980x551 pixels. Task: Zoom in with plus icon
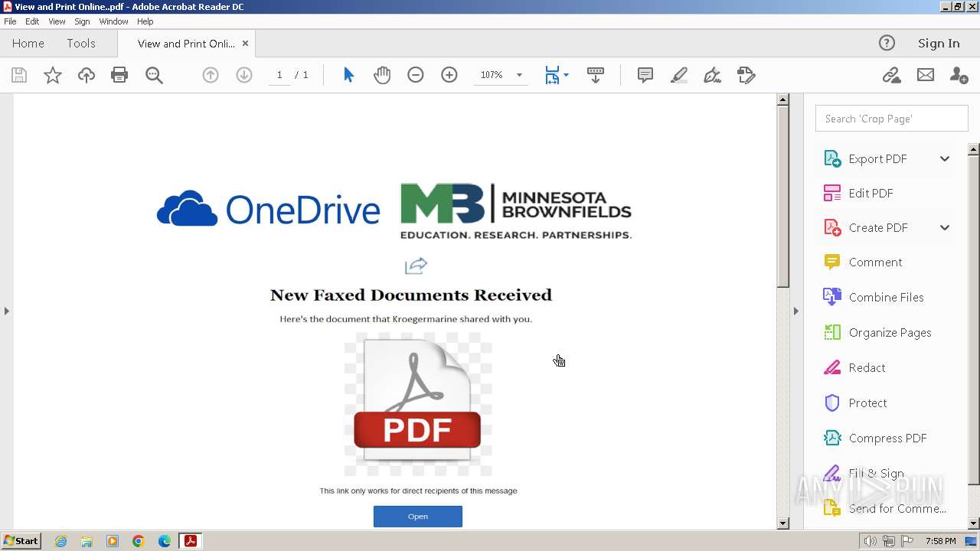point(449,75)
